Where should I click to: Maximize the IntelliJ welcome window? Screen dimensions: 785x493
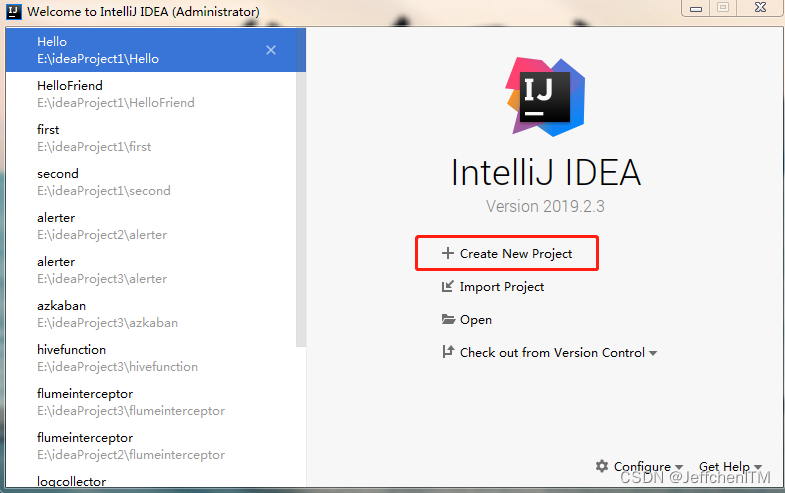coord(723,8)
